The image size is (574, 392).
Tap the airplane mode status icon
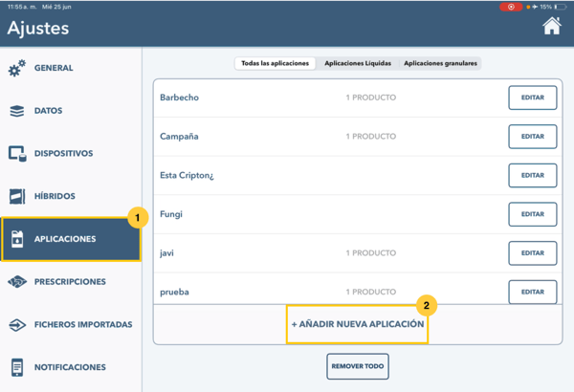pos(535,7)
